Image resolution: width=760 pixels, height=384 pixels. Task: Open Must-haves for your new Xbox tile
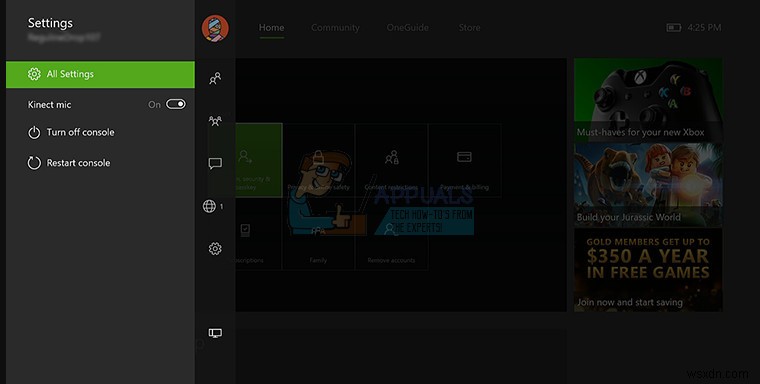pos(649,100)
